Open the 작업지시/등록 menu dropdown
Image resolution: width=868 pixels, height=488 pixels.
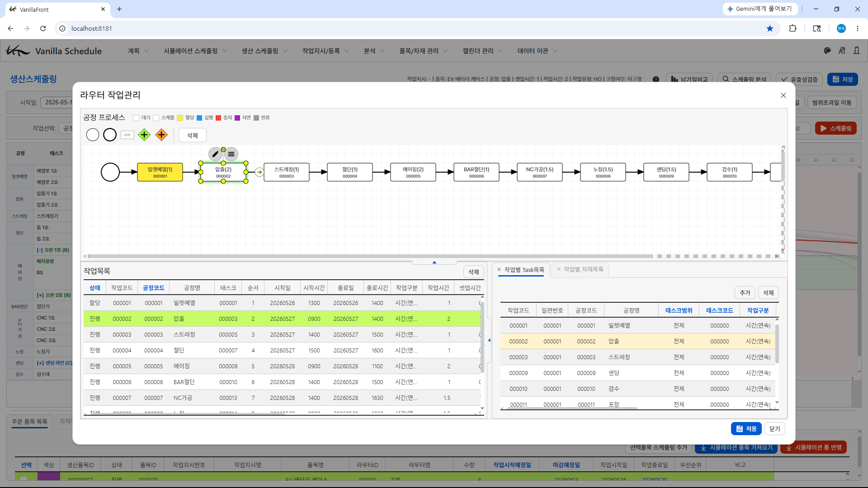pyautogui.click(x=325, y=51)
